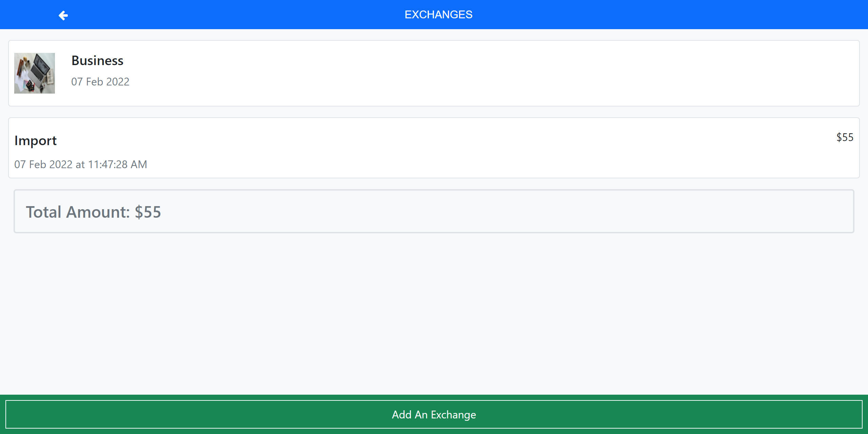
Task: Select the $55 amount on the Import card
Action: (x=844, y=137)
